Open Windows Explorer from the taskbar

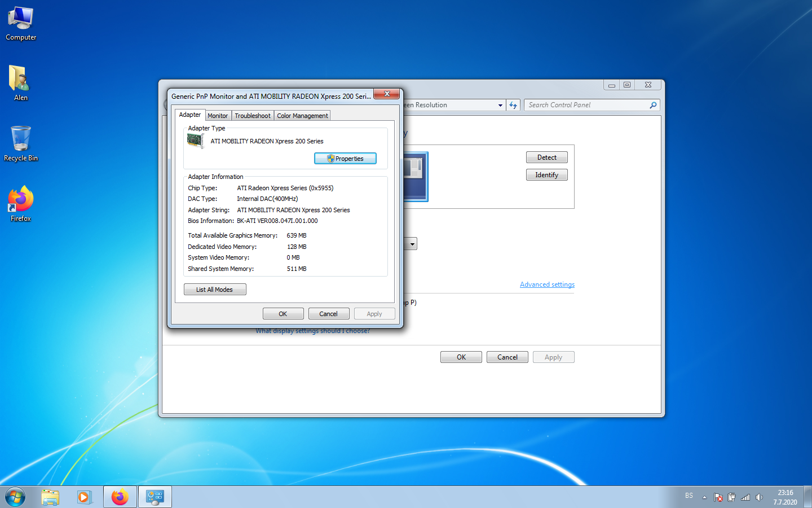coord(50,497)
